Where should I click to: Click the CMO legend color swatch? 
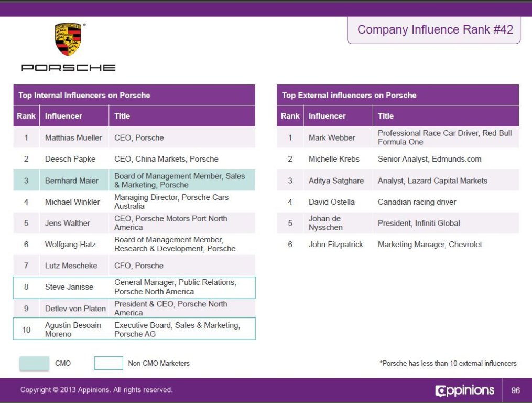[x=34, y=363]
